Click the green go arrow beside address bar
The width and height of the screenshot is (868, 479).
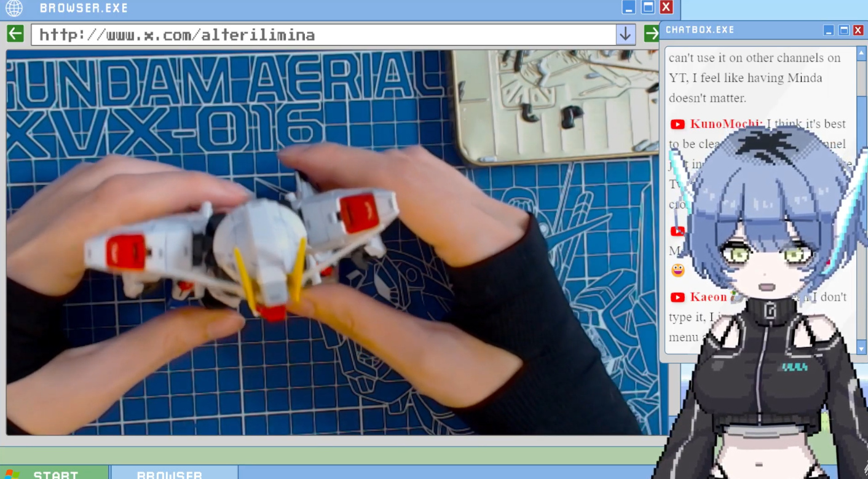click(651, 34)
